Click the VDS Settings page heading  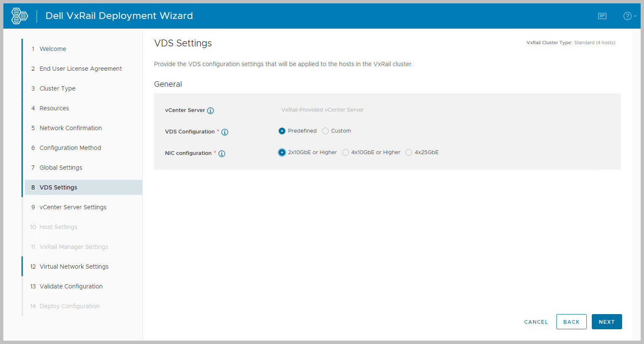(x=183, y=43)
